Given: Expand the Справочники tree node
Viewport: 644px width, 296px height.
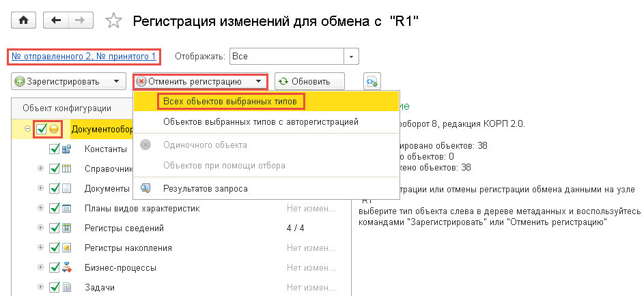Looking at the screenshot, I should click(40, 168).
